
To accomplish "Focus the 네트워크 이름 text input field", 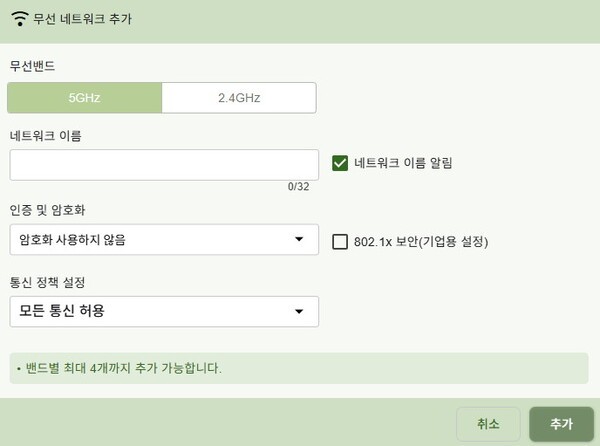I will pos(164,165).
